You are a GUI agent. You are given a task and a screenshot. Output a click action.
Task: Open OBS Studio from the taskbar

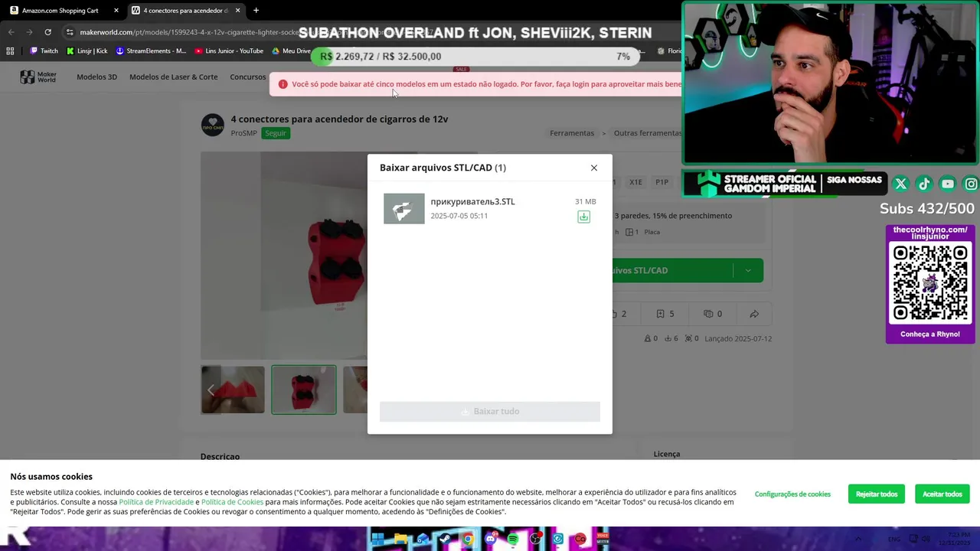coord(536,540)
